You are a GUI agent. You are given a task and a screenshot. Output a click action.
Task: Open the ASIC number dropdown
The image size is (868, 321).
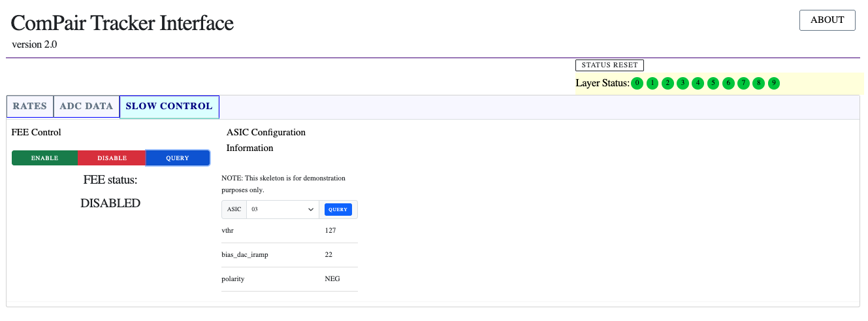283,209
